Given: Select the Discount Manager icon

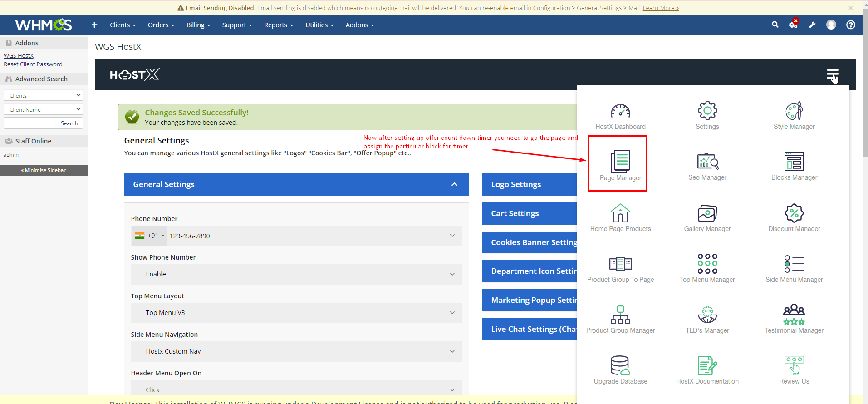Looking at the screenshot, I should pyautogui.click(x=794, y=213).
